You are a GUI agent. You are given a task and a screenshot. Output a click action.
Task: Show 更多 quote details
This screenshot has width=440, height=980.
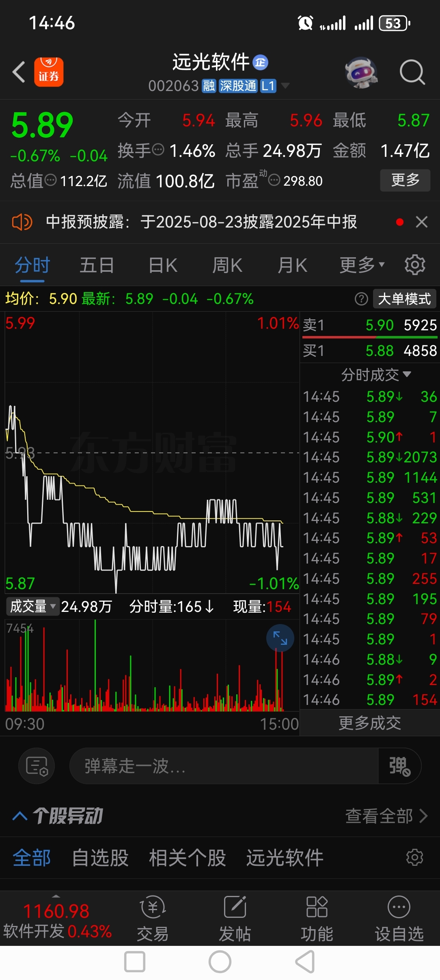click(405, 180)
